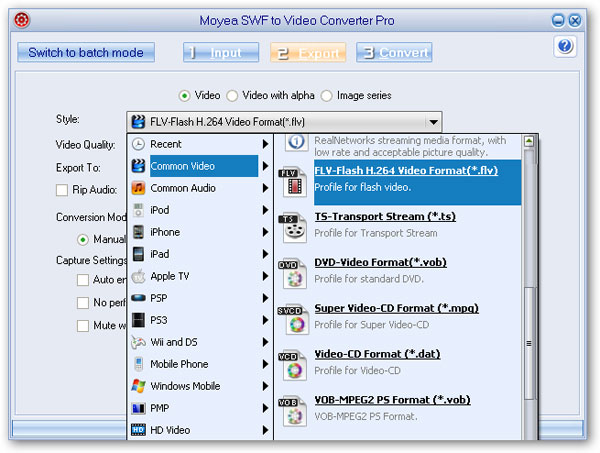Click the Style combo box field

tap(284, 122)
